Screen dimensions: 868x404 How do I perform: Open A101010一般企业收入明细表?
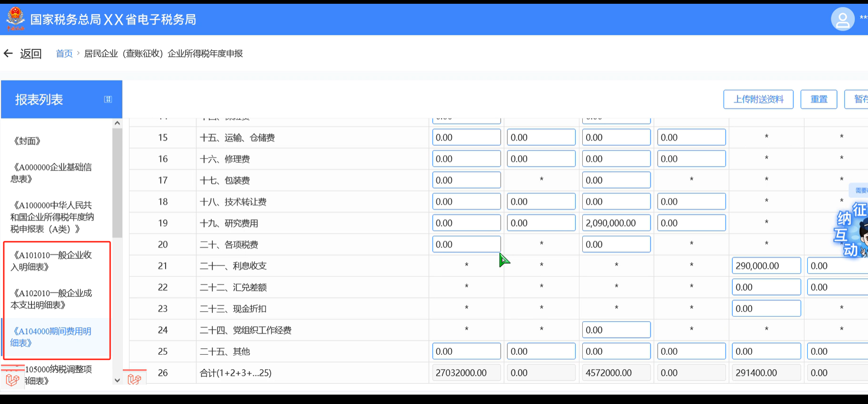tap(51, 261)
